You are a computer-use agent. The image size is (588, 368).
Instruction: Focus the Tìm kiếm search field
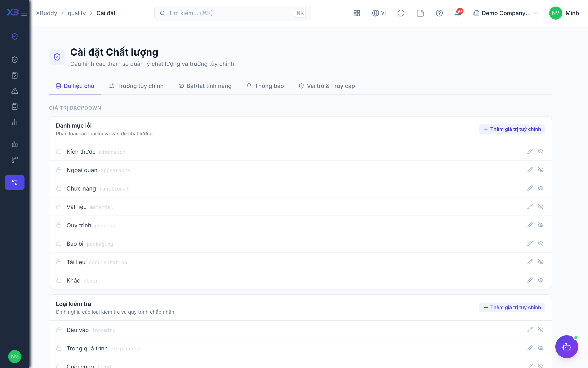(x=233, y=13)
